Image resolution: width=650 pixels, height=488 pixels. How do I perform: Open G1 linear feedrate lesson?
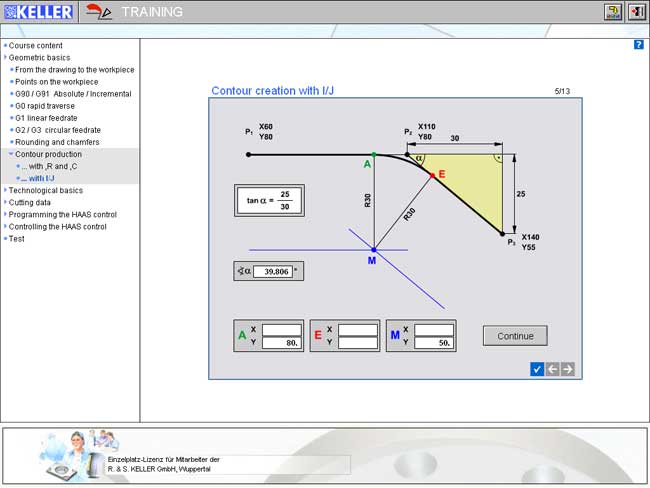click(46, 118)
